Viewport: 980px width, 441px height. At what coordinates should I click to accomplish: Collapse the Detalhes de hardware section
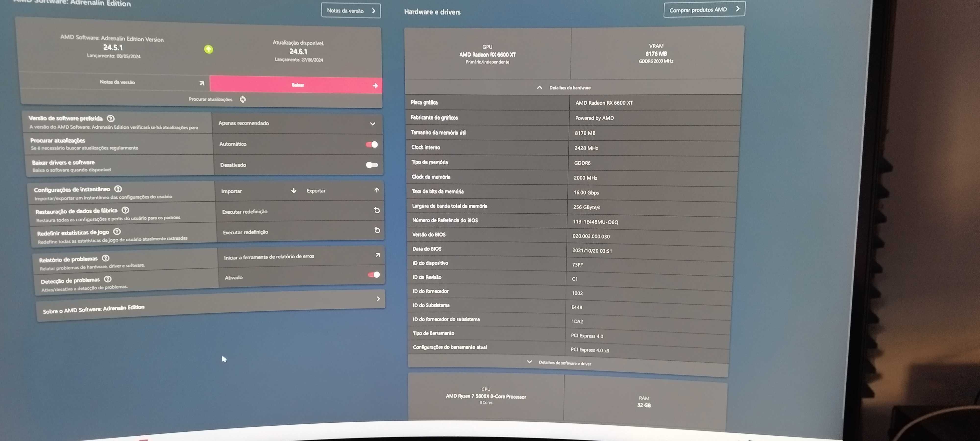[573, 87]
